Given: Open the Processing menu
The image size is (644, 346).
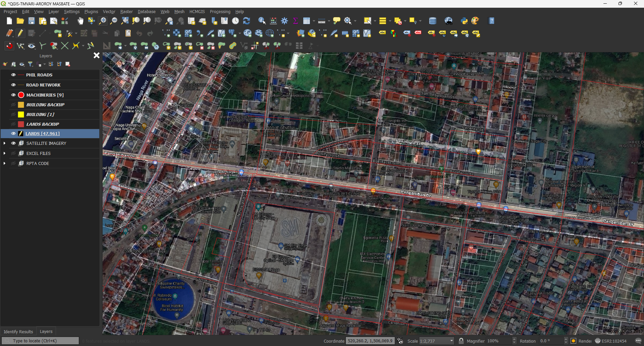Looking at the screenshot, I should 220,11.
